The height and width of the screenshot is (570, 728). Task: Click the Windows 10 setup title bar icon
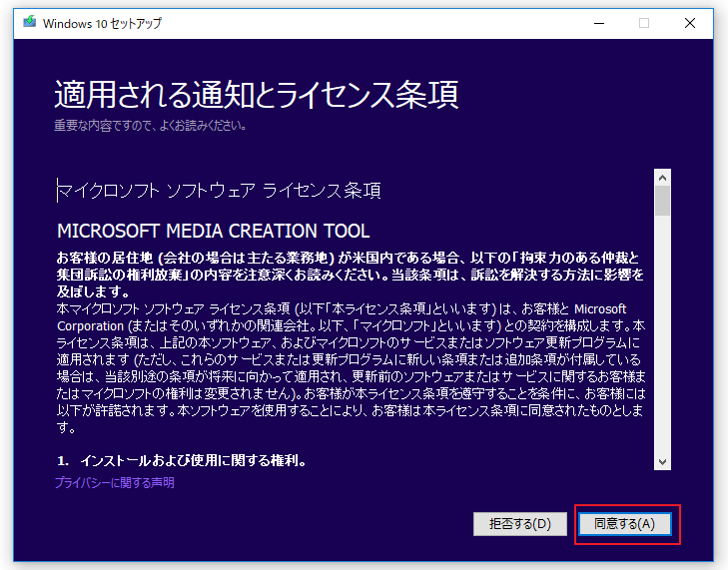(30, 22)
